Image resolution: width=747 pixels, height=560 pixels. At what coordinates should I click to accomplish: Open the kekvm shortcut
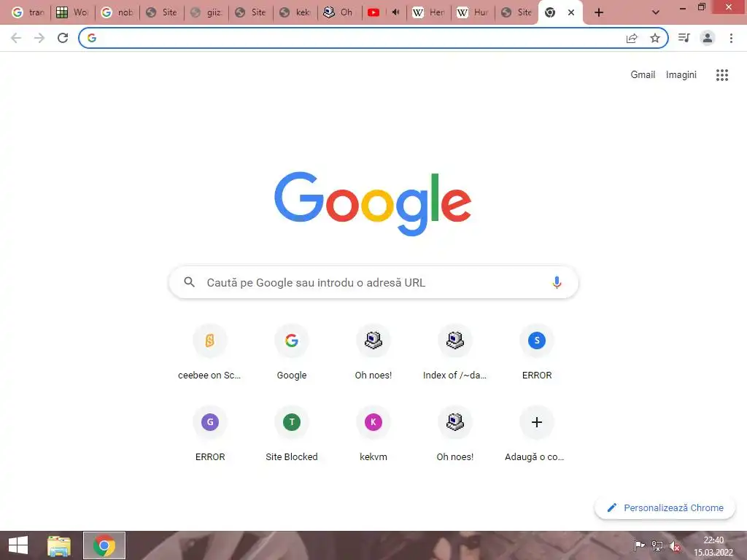tap(373, 434)
